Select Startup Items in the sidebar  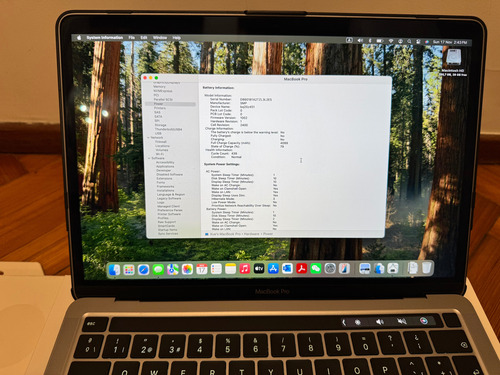[167, 230]
